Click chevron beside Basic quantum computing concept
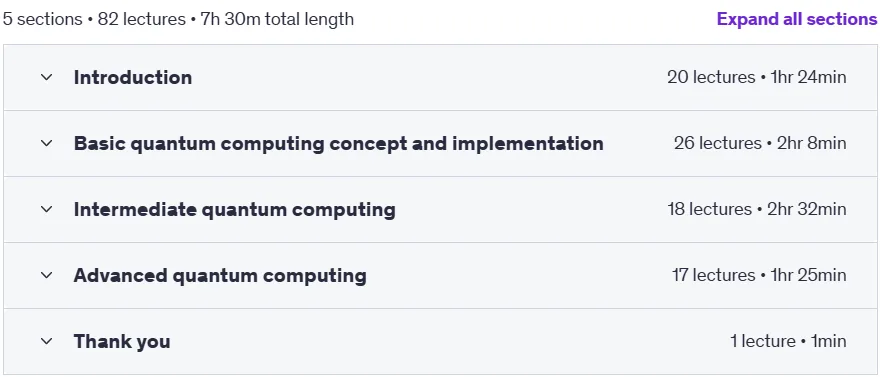Viewport: 880px width, 377px height. pyautogui.click(x=47, y=144)
